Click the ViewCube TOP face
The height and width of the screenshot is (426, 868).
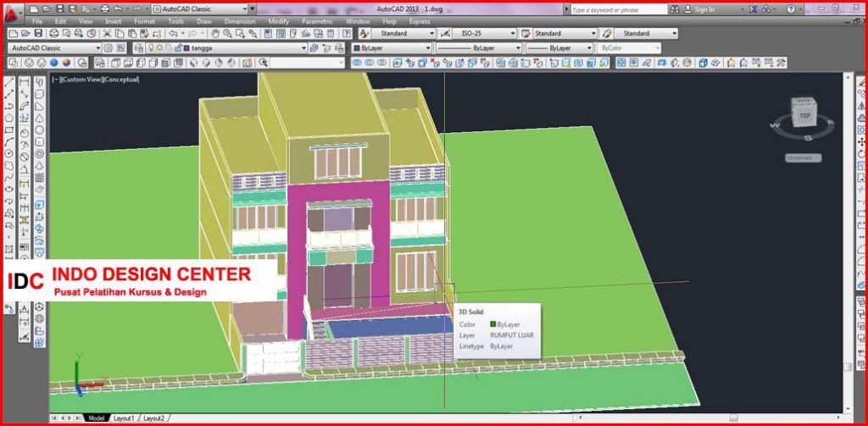click(804, 115)
